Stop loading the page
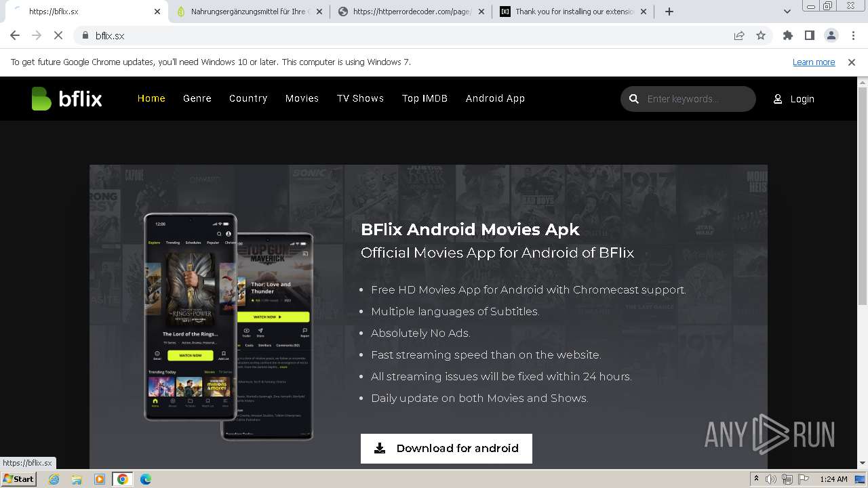Image resolution: width=868 pixels, height=488 pixels. click(x=58, y=35)
